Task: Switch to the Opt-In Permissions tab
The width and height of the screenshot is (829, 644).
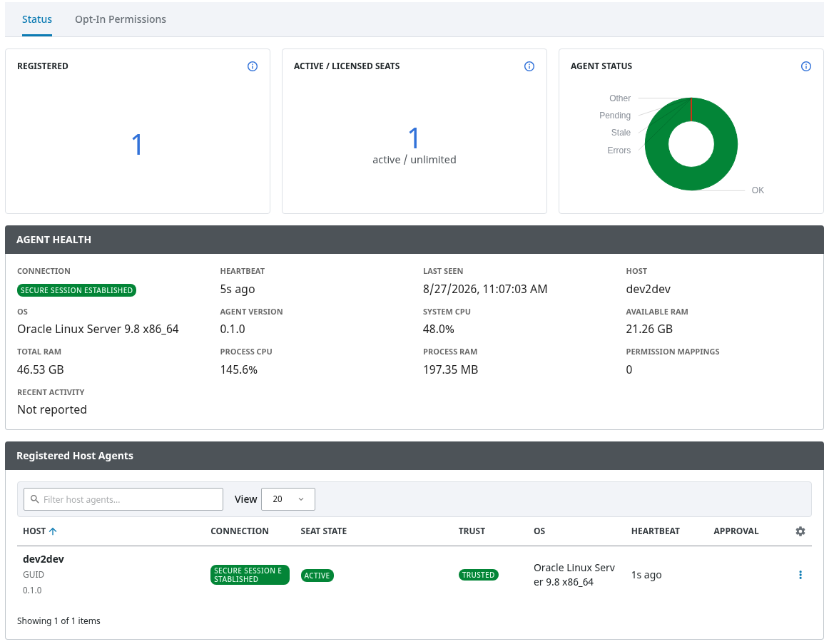Action: (x=121, y=19)
